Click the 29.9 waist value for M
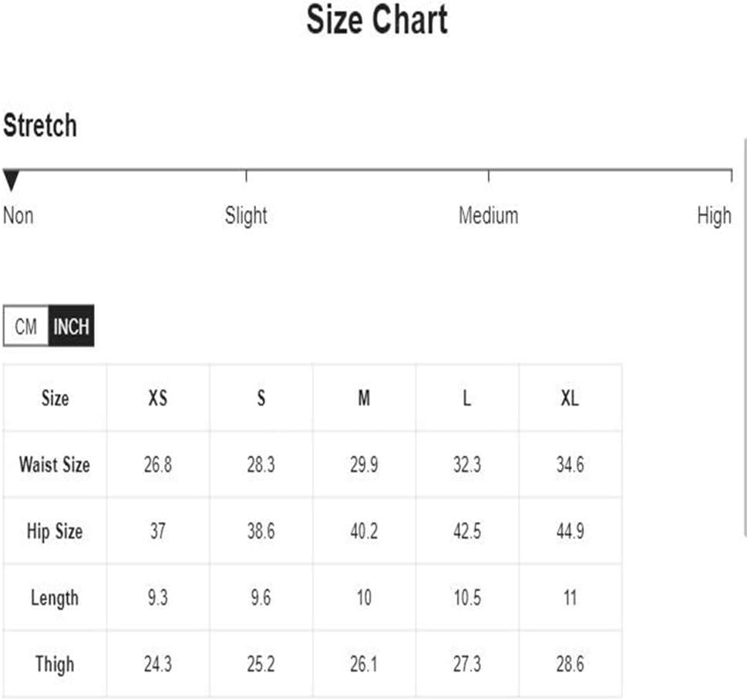747x700 pixels. [x=365, y=465]
